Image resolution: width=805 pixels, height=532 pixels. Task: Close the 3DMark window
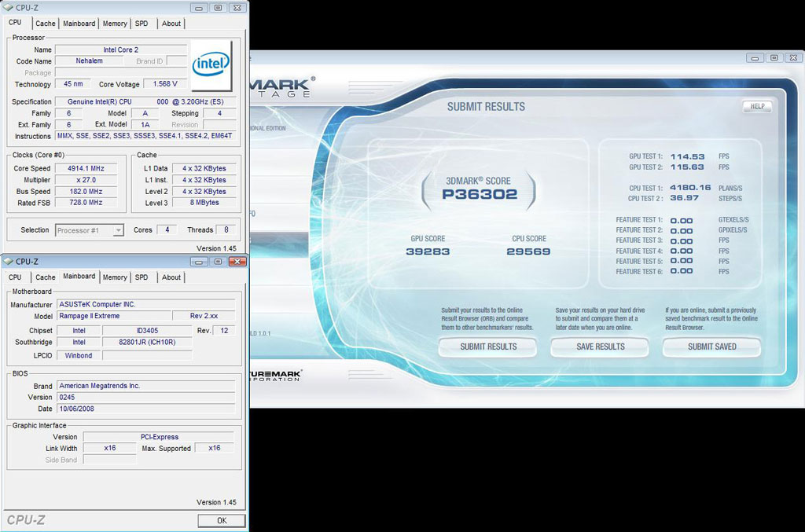pyautogui.click(x=794, y=58)
